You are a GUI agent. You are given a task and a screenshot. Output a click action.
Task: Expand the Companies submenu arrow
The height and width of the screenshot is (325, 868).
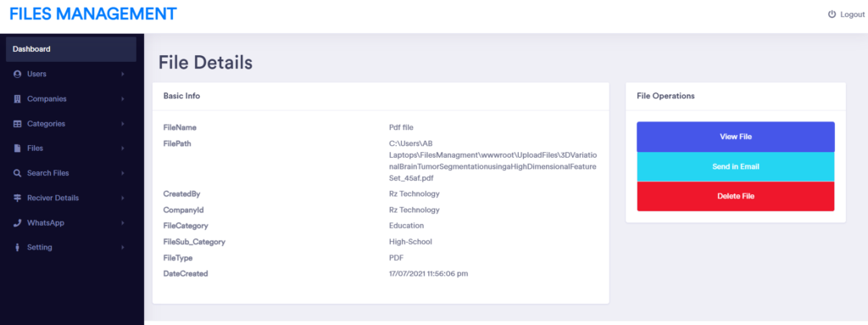coord(122,98)
